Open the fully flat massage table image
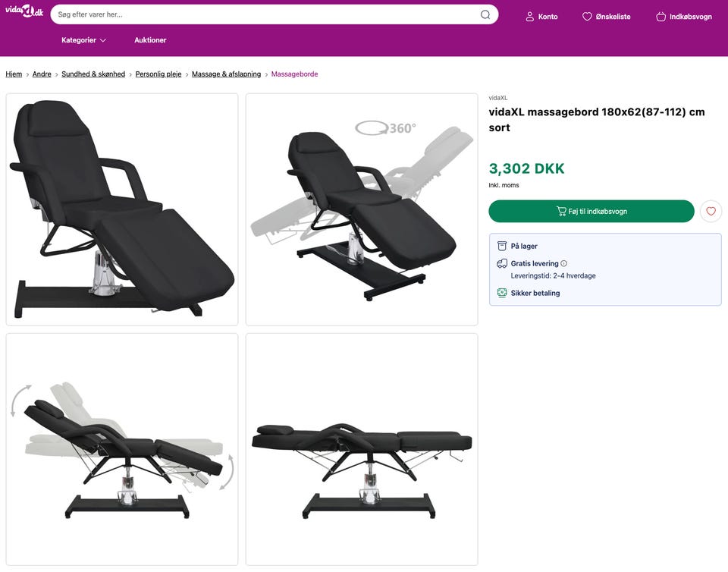The height and width of the screenshot is (572, 728). click(362, 449)
